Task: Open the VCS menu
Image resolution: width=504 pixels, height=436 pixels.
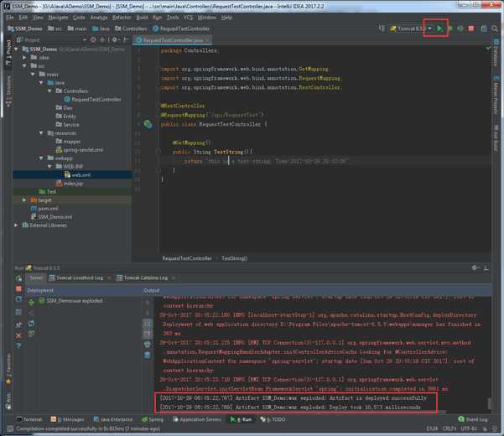Action: (x=189, y=18)
